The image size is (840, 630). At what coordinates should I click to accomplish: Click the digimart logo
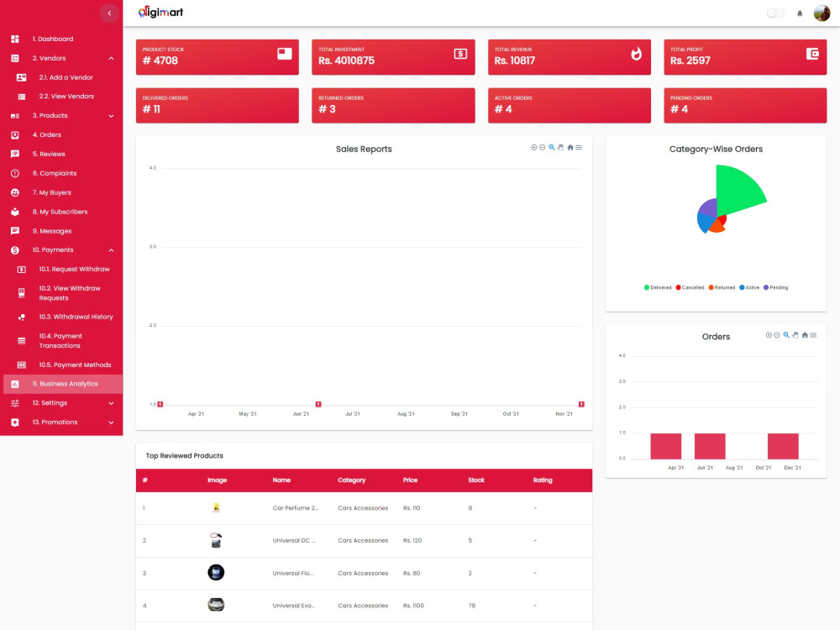(160, 13)
